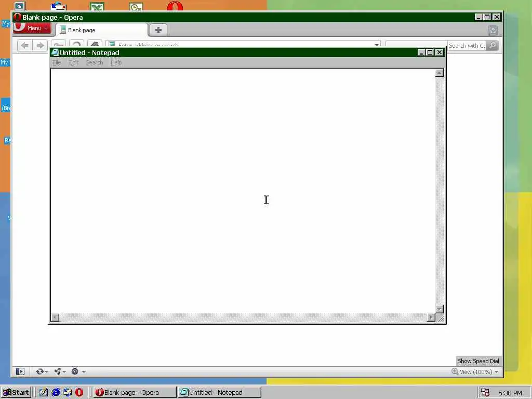
Task: Go back in Opera navigation
Action: 25,45
